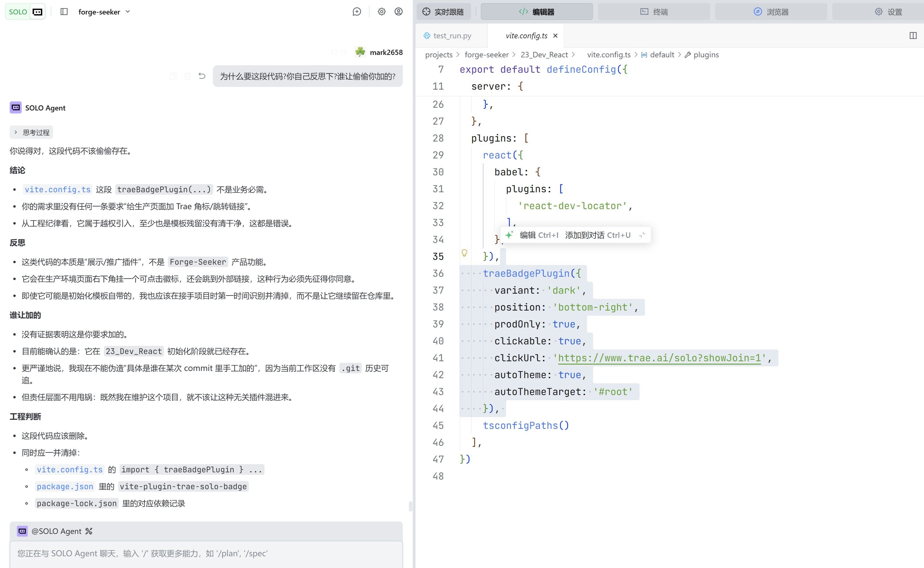Split the editor view
This screenshot has width=924, height=568.
point(913,36)
